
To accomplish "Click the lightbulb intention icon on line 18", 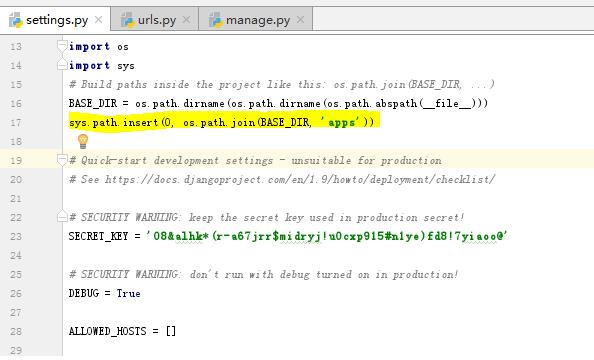I will (x=83, y=141).
